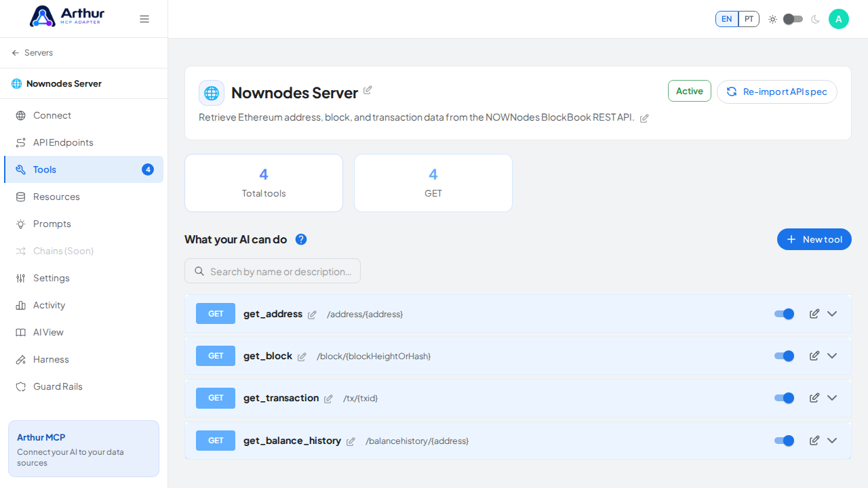868x488 pixels.
Task: Click the /address/{address} path text
Action: coord(365,314)
